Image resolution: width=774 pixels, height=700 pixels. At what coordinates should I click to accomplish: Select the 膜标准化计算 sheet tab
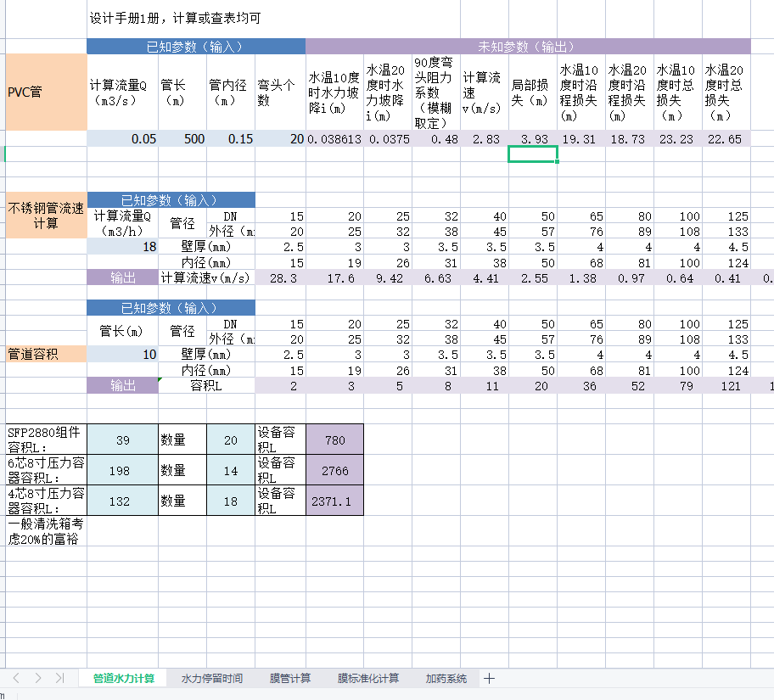367,678
